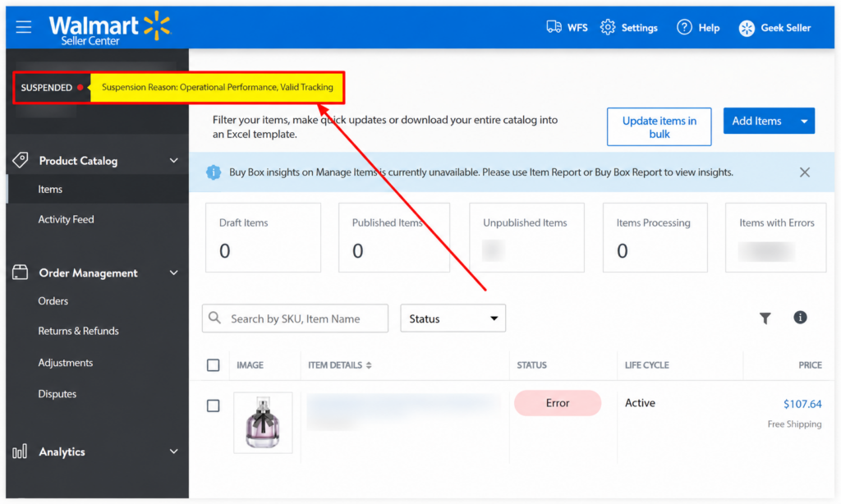Click the Help label in header

pyautogui.click(x=709, y=28)
